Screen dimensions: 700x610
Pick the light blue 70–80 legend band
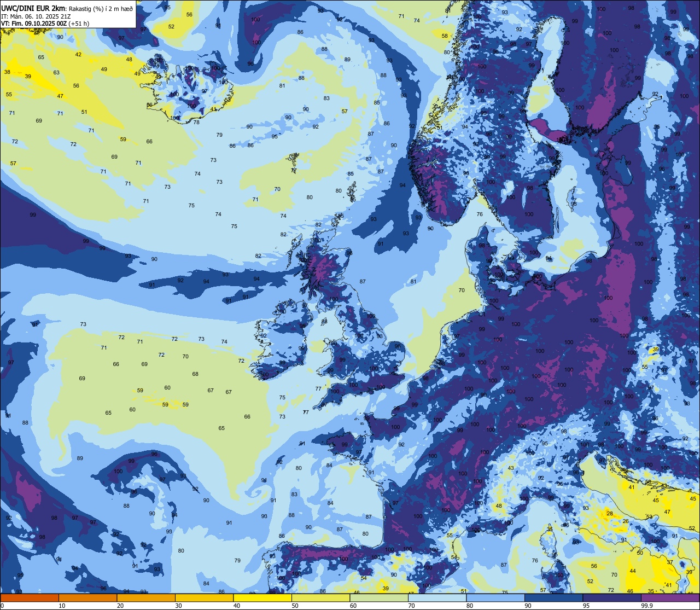pyautogui.click(x=437, y=597)
